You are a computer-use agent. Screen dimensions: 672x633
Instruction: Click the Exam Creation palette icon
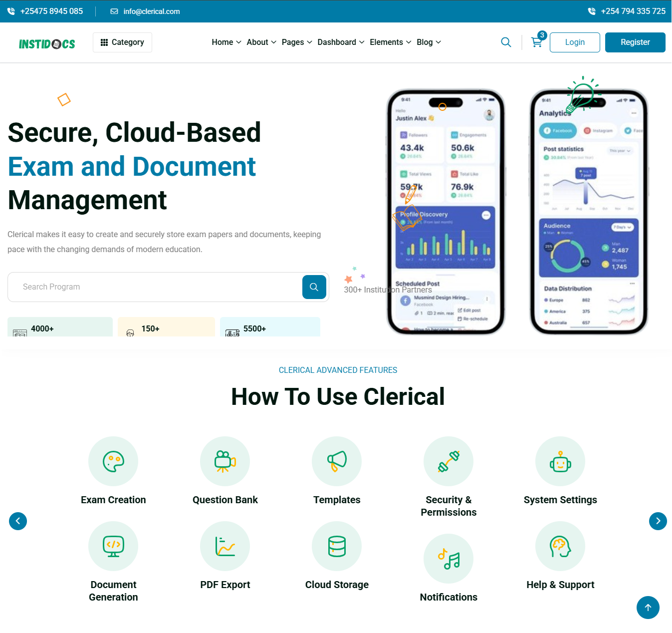pyautogui.click(x=113, y=461)
